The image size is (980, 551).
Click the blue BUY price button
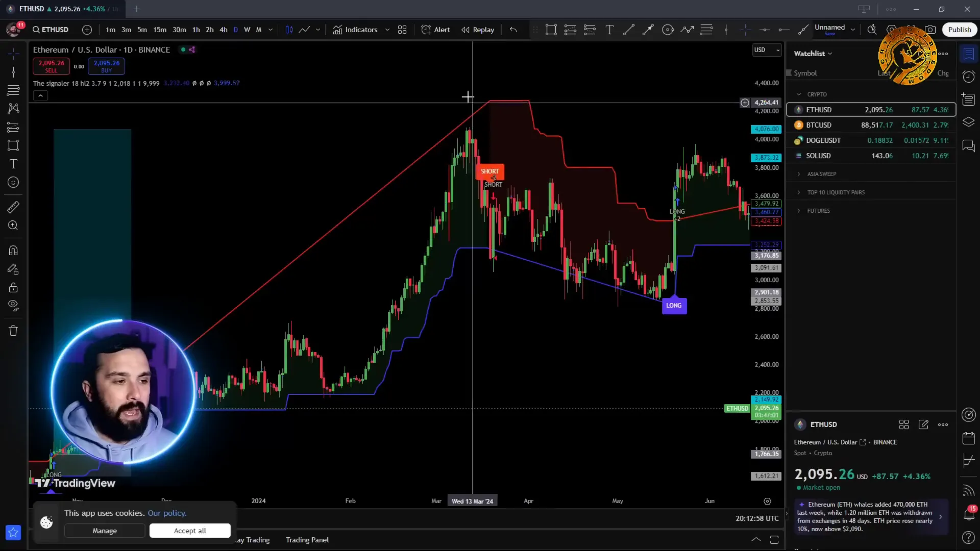[x=106, y=66]
